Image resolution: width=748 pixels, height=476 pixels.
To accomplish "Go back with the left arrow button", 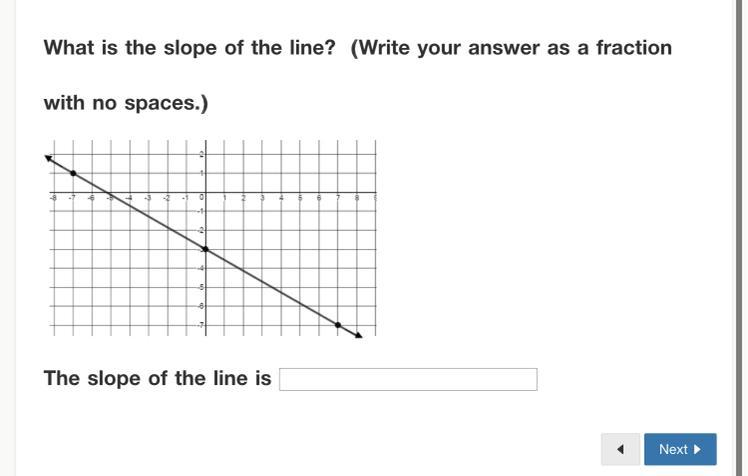I will point(620,449).
